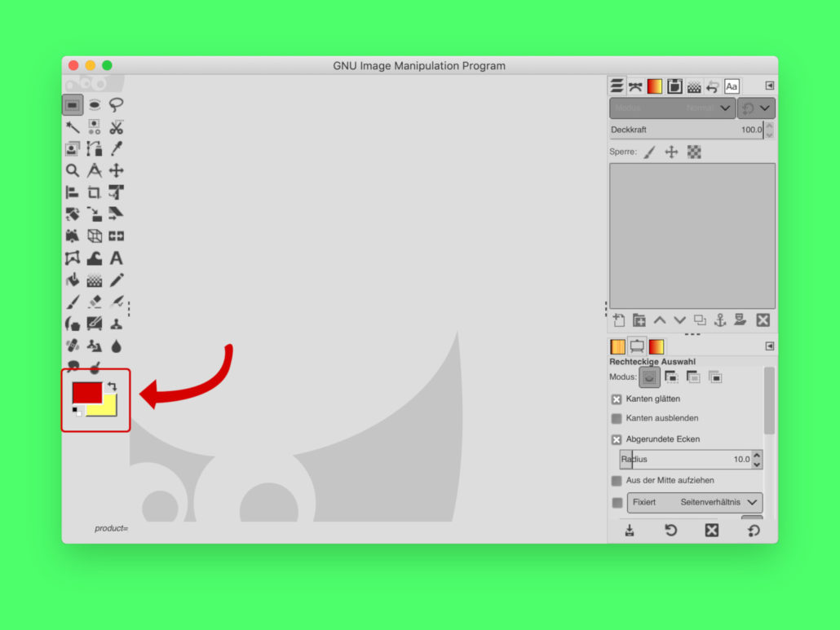Switch to the Fonts tab (Aa)
Screen dimensions: 840x630
[x=732, y=86]
